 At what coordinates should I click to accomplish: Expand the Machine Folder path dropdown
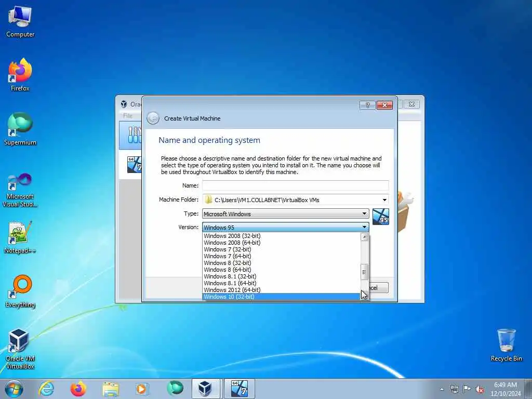384,200
